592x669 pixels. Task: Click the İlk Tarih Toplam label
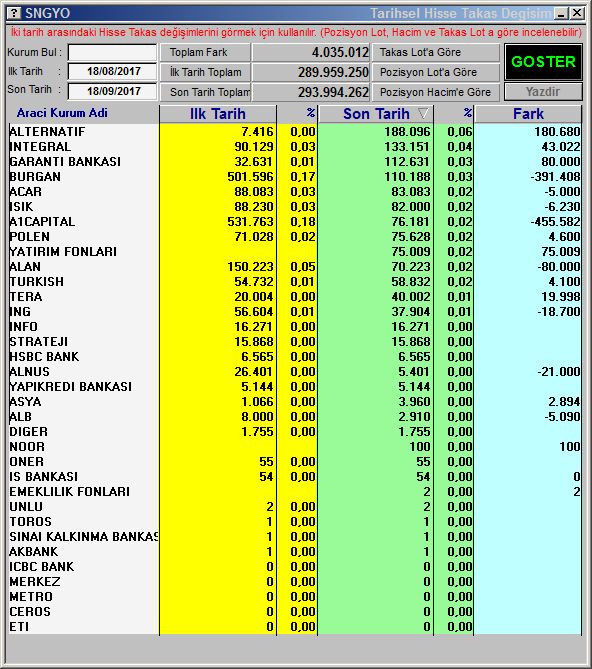(205, 72)
